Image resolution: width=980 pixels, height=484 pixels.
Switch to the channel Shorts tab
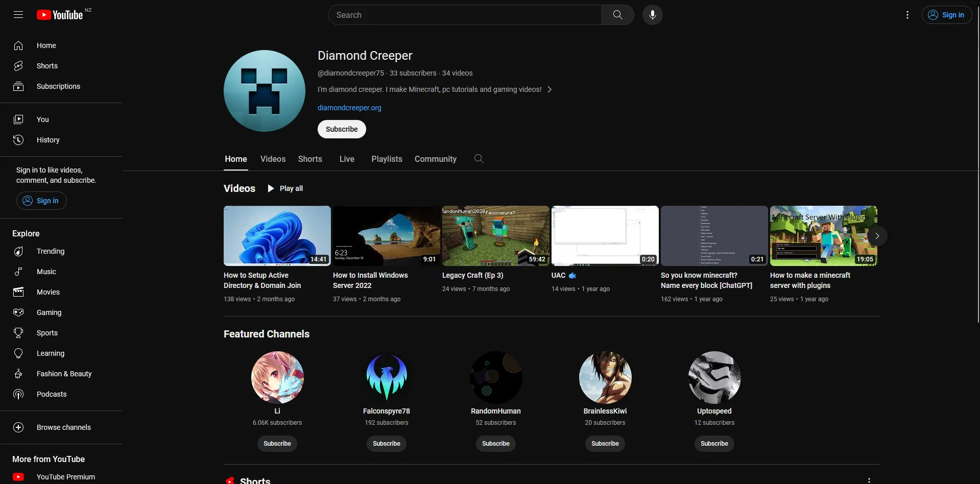(310, 159)
